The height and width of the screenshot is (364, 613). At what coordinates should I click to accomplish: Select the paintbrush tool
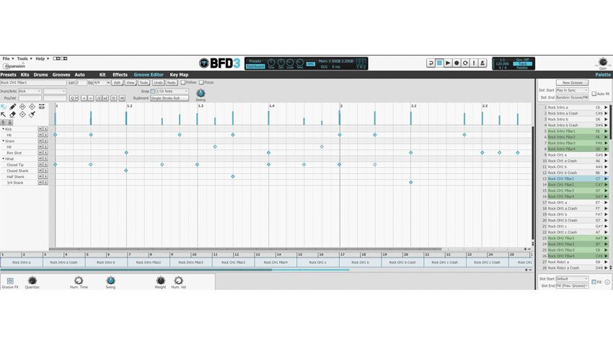coord(32,115)
